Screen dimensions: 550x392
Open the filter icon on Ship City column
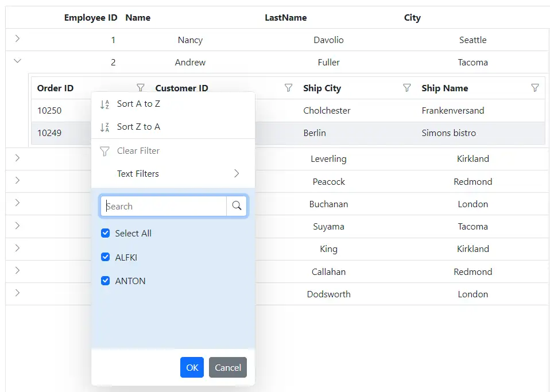coord(406,88)
